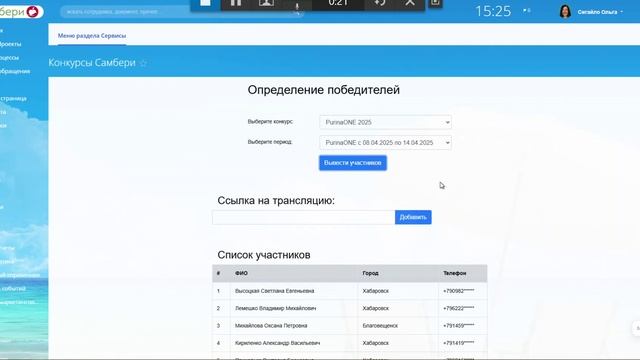640x360 pixels.
Task: Click the Добавить button
Action: click(413, 217)
